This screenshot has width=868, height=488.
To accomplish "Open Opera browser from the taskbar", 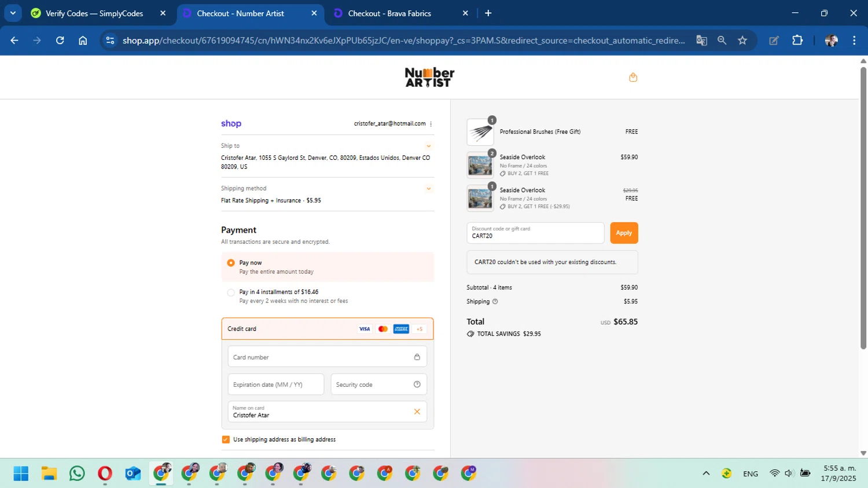I will tap(105, 474).
